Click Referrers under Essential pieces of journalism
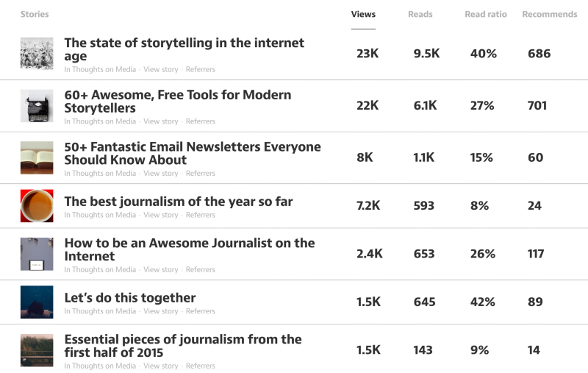 201,366
